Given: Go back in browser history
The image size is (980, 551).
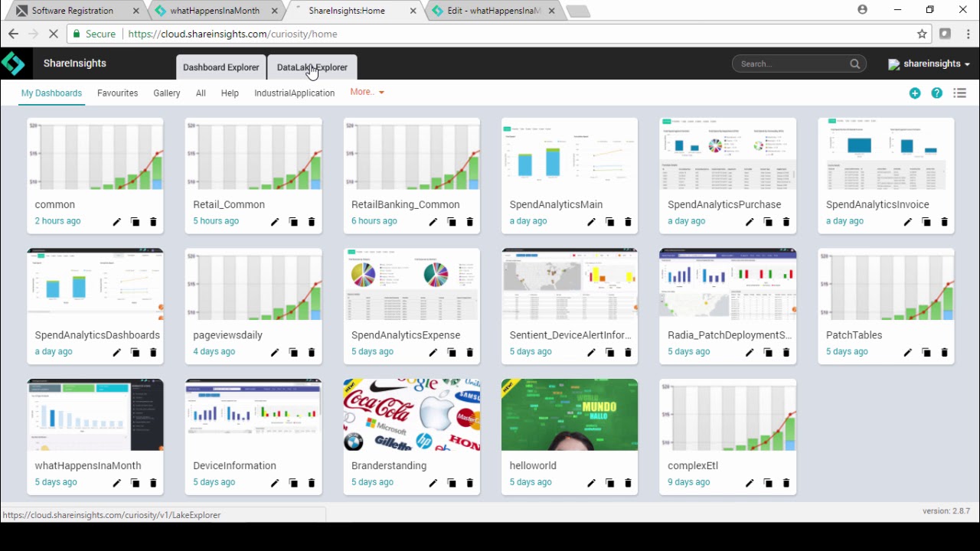Looking at the screenshot, I should (13, 34).
